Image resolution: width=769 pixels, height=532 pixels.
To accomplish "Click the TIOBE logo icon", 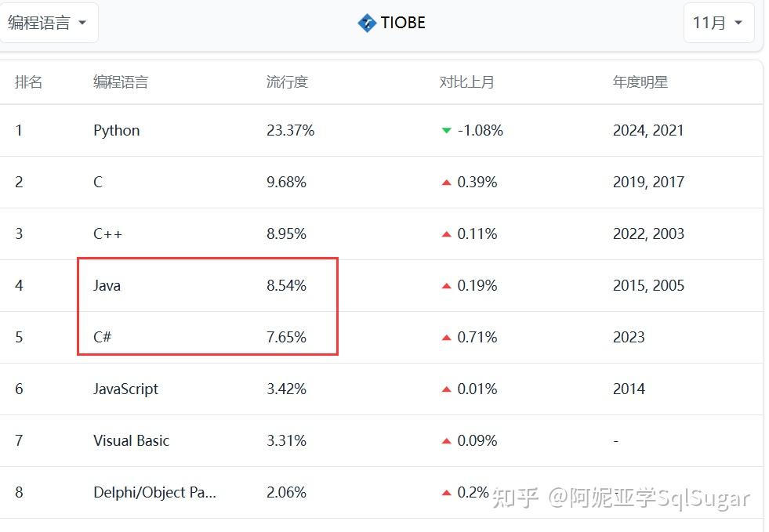I will coord(367,23).
